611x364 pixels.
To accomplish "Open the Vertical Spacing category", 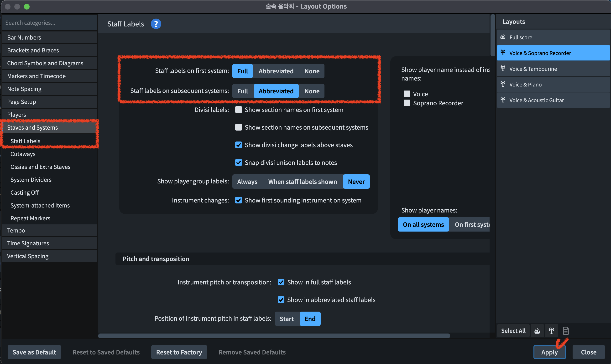I will [28, 256].
